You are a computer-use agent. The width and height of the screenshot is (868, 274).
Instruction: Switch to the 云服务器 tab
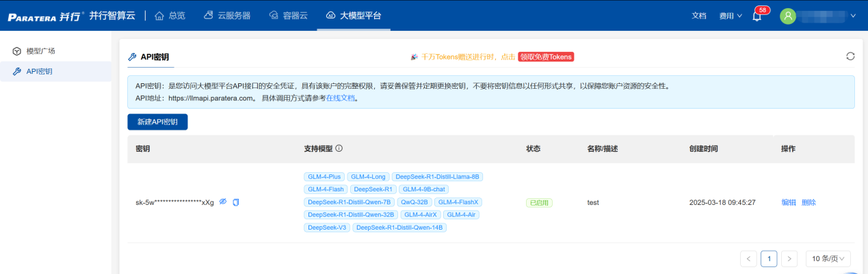(x=228, y=15)
